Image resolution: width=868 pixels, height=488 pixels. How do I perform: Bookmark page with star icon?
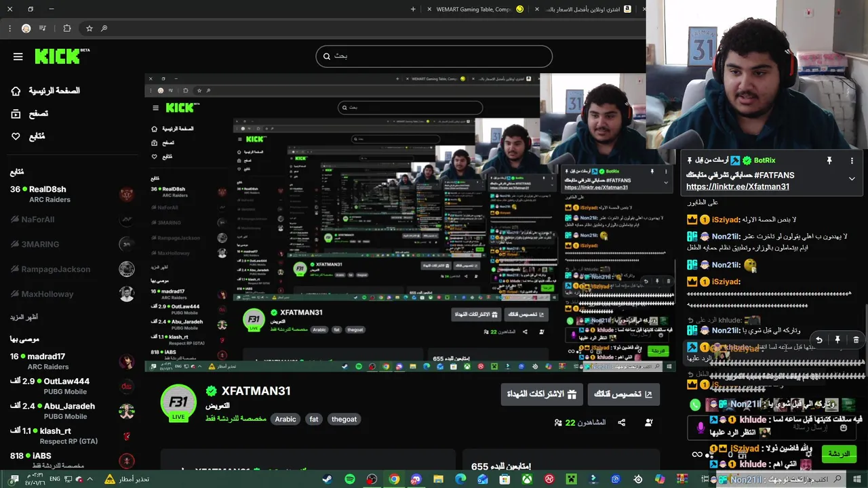click(x=89, y=28)
